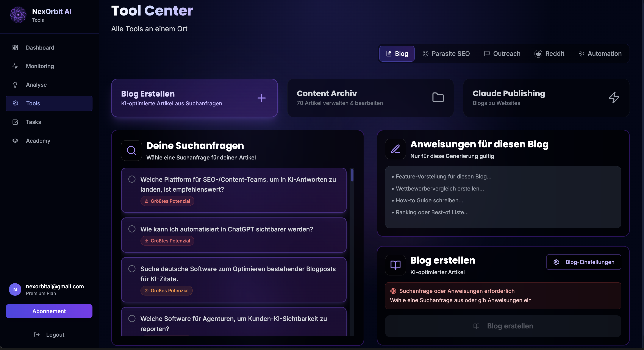Click the Abonnement button
The height and width of the screenshot is (350, 644).
(x=49, y=311)
